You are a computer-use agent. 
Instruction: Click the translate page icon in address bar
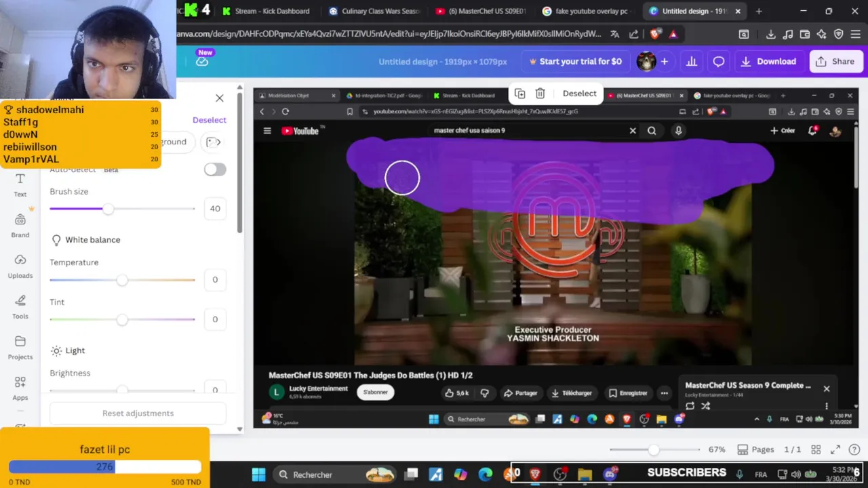pyautogui.click(x=614, y=34)
